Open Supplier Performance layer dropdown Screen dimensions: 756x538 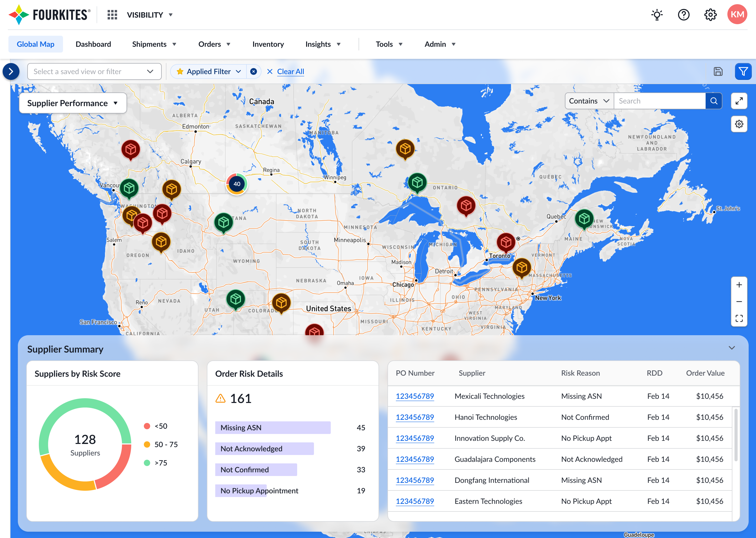pyautogui.click(x=73, y=103)
